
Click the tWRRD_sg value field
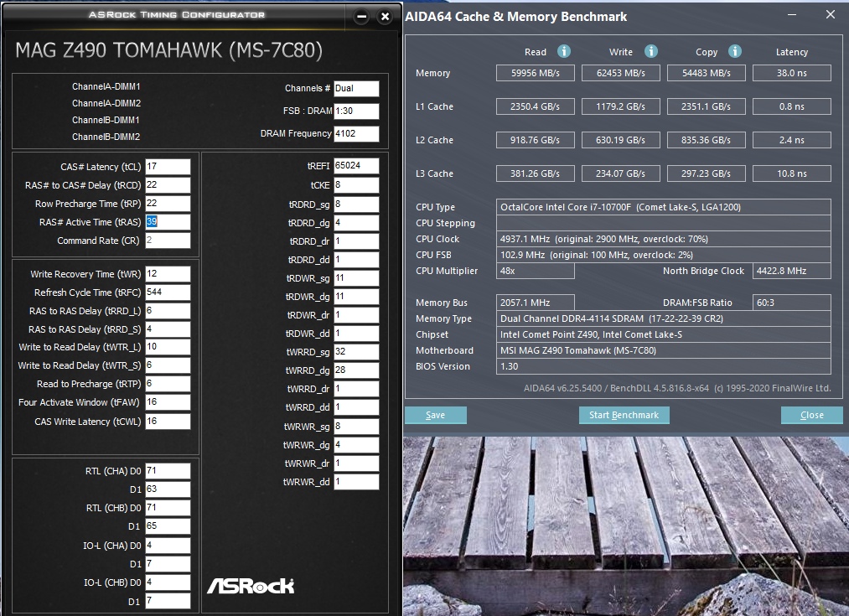tap(356, 352)
